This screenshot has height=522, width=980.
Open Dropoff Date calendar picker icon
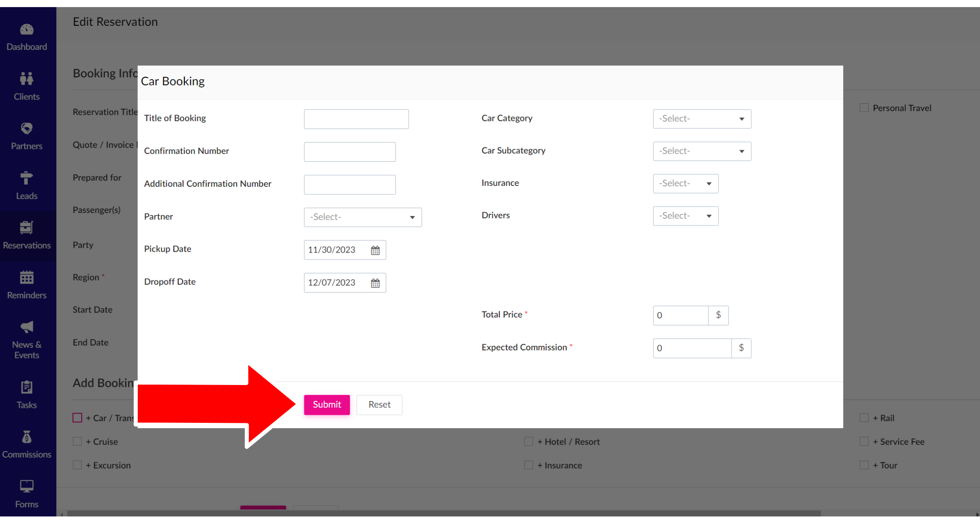click(x=375, y=283)
